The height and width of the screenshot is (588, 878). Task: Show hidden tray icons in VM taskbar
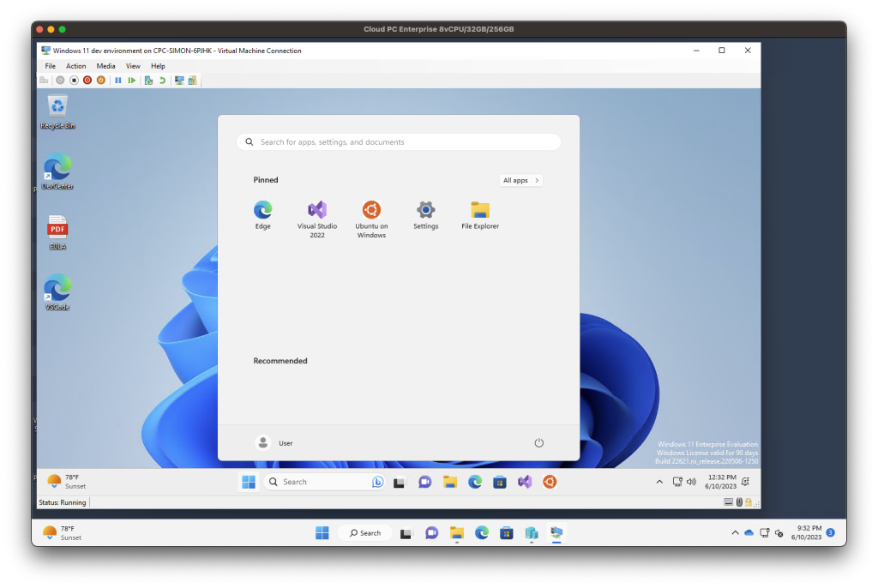pos(659,482)
